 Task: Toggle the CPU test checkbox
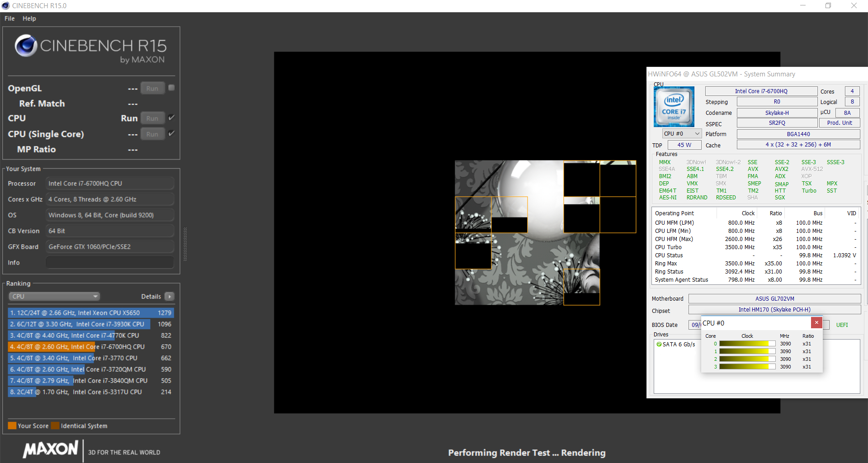[171, 118]
